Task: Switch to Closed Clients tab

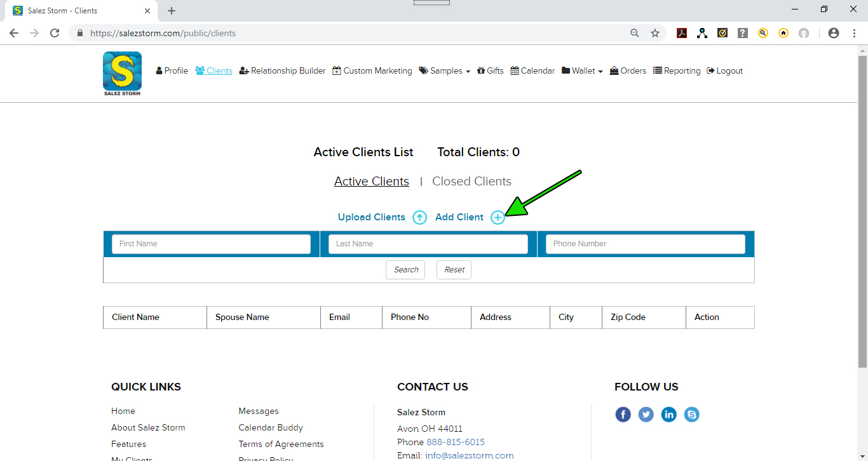Action: [471, 182]
